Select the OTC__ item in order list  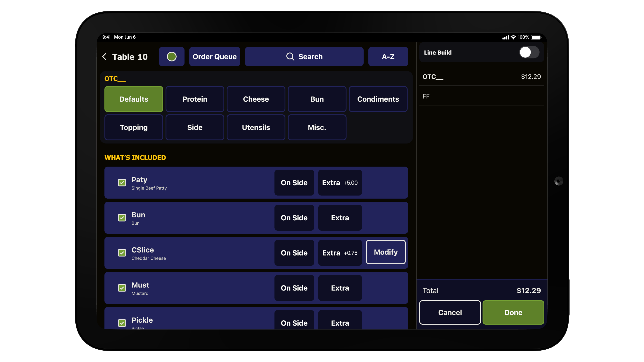coord(481,77)
